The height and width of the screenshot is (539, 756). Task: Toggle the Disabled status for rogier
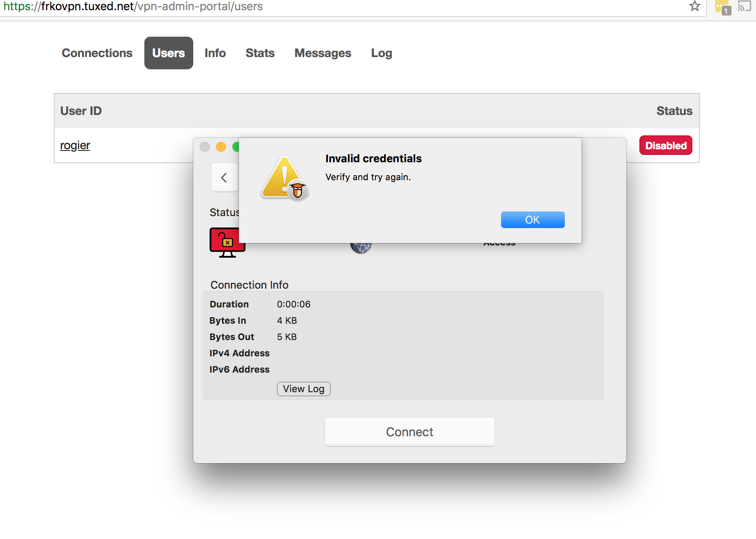tap(665, 145)
